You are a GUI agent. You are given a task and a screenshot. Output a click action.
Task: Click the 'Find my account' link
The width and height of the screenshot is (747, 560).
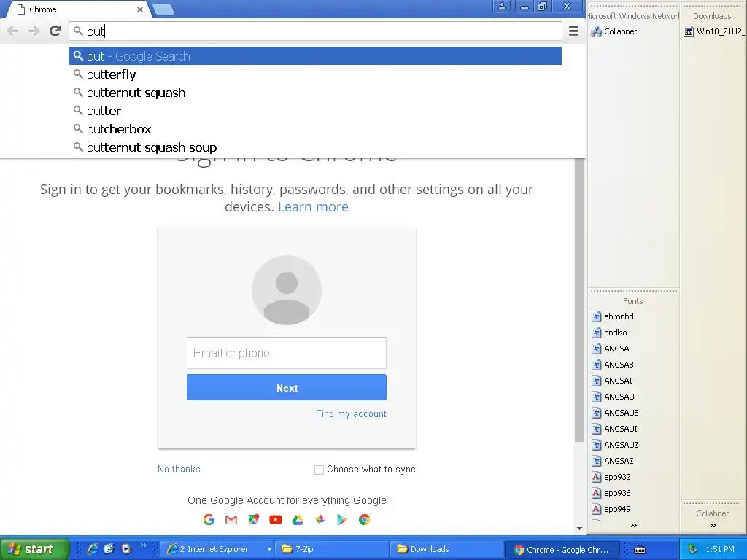pyautogui.click(x=351, y=414)
